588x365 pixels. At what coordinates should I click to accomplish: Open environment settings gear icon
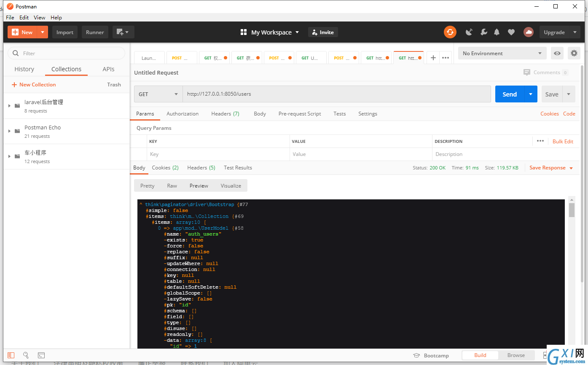574,53
